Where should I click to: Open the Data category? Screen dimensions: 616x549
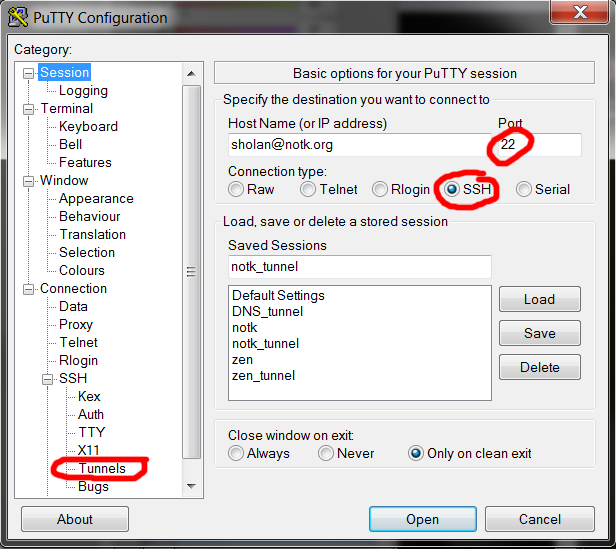click(x=73, y=307)
